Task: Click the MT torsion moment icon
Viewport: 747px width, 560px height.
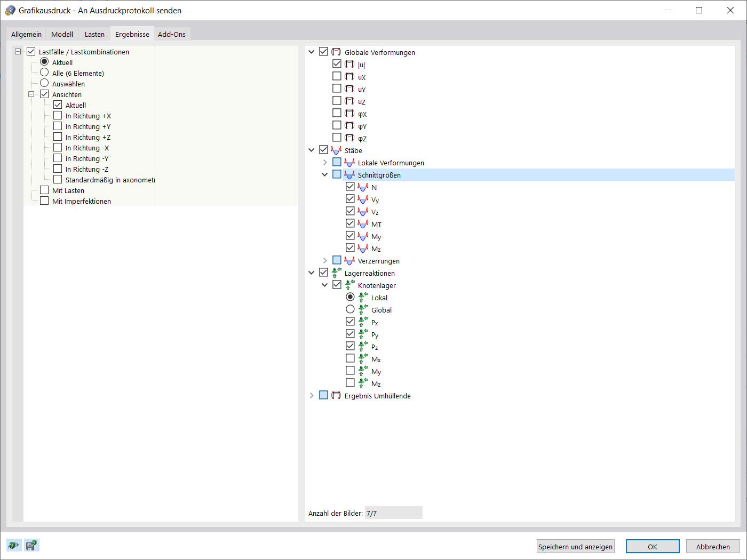Action: tap(363, 223)
